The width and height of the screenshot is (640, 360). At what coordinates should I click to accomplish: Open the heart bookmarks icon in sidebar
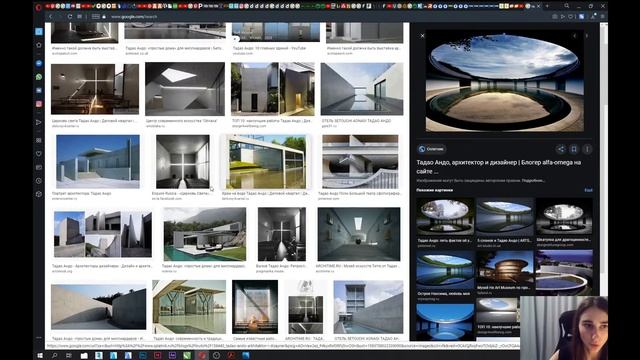point(39,153)
